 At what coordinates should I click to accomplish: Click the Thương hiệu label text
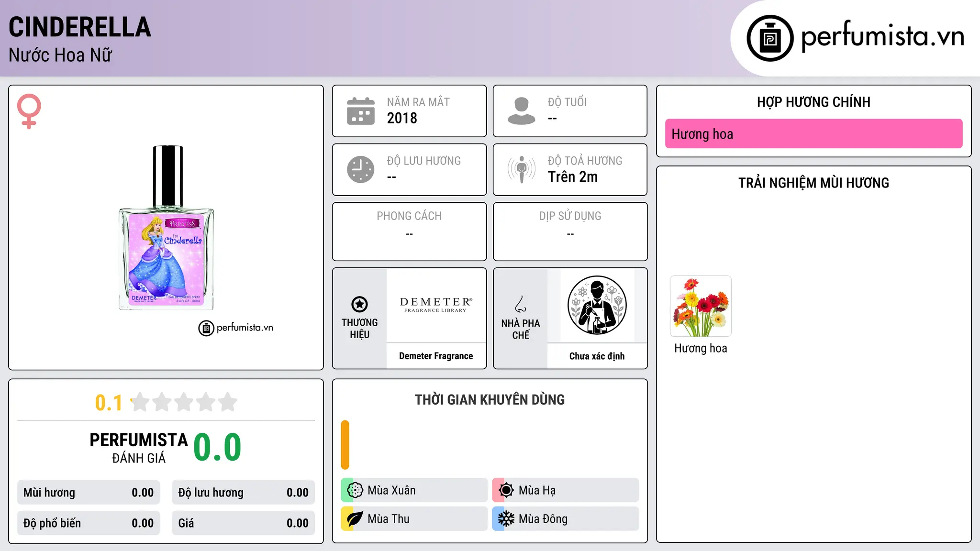(x=359, y=329)
